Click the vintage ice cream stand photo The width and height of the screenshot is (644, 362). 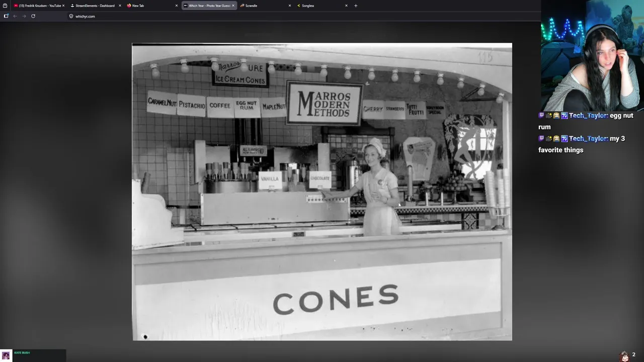pos(322,192)
